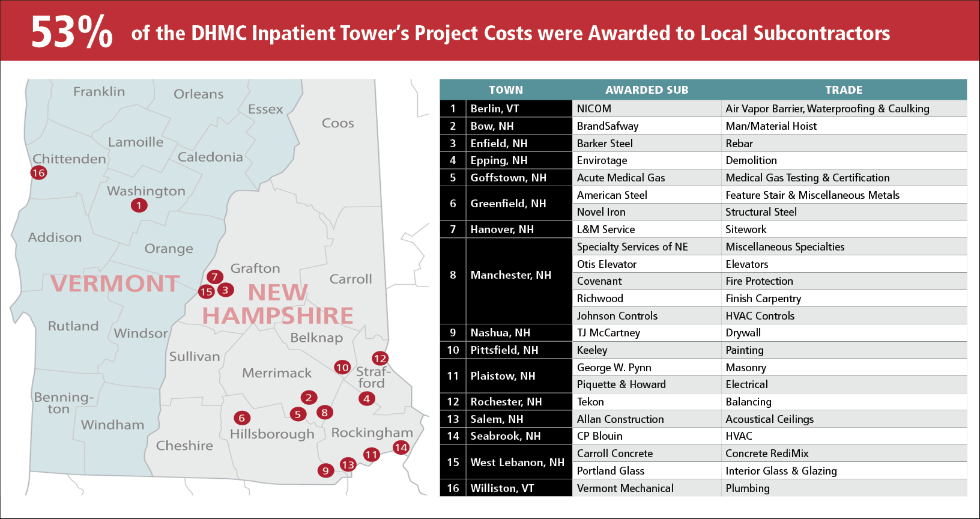This screenshot has height=519, width=980.
Task: Click the AWARDED SUB column header
Action: pyautogui.click(x=646, y=90)
